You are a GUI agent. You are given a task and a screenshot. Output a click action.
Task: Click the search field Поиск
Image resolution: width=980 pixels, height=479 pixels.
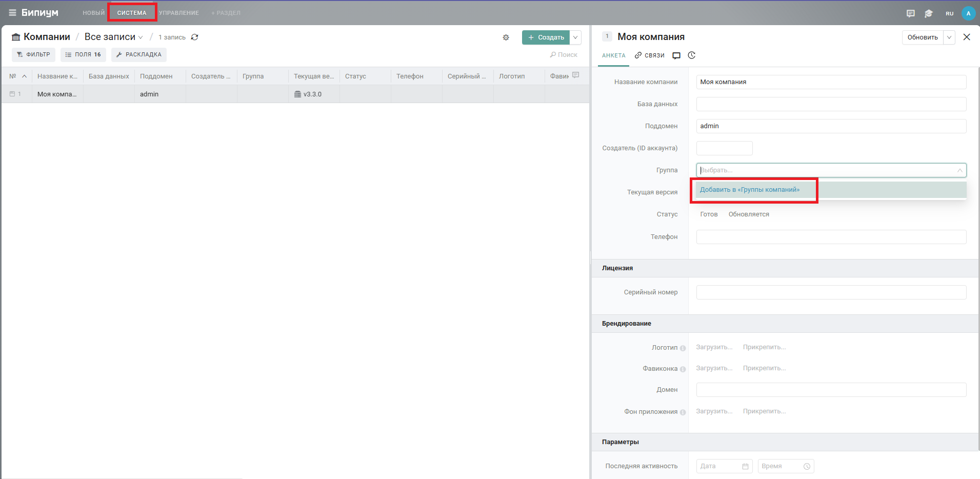coord(564,55)
